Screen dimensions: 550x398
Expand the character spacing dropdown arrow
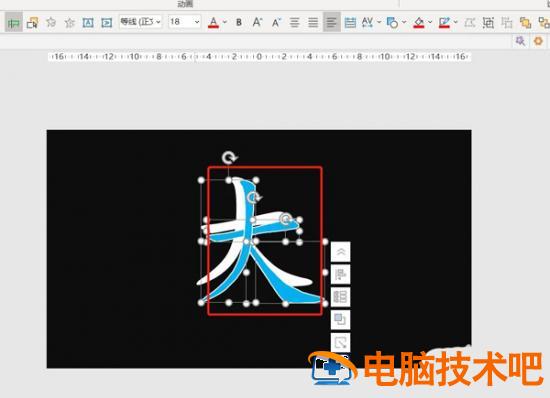coord(379,22)
